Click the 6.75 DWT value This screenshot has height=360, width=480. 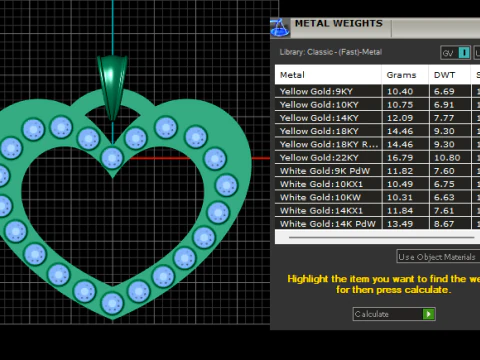click(444, 184)
